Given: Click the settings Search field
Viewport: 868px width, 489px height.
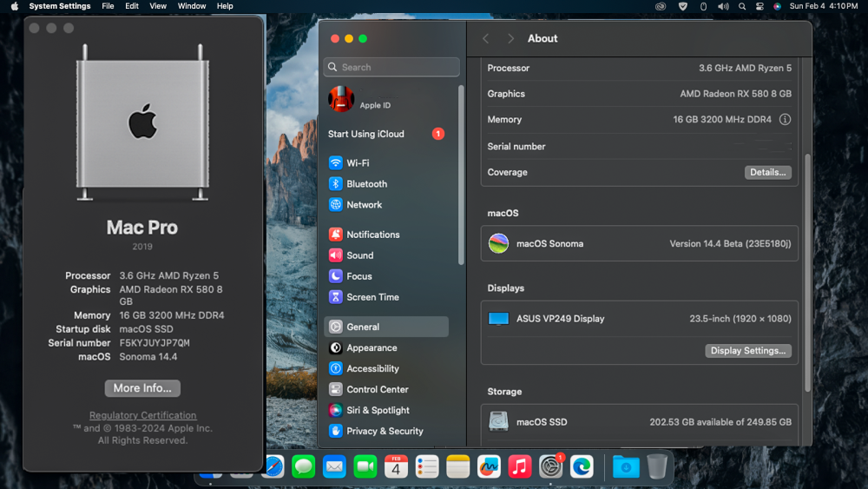Looking at the screenshot, I should point(391,67).
